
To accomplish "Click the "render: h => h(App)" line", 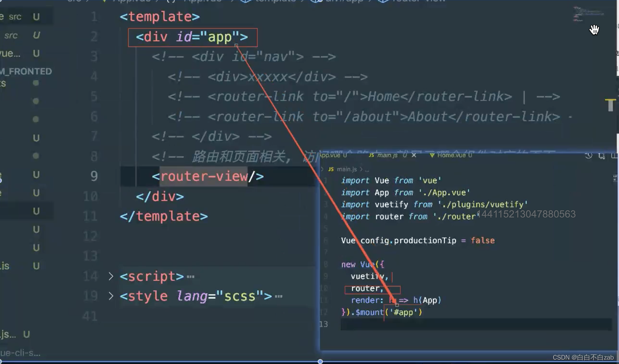I will 396,300.
